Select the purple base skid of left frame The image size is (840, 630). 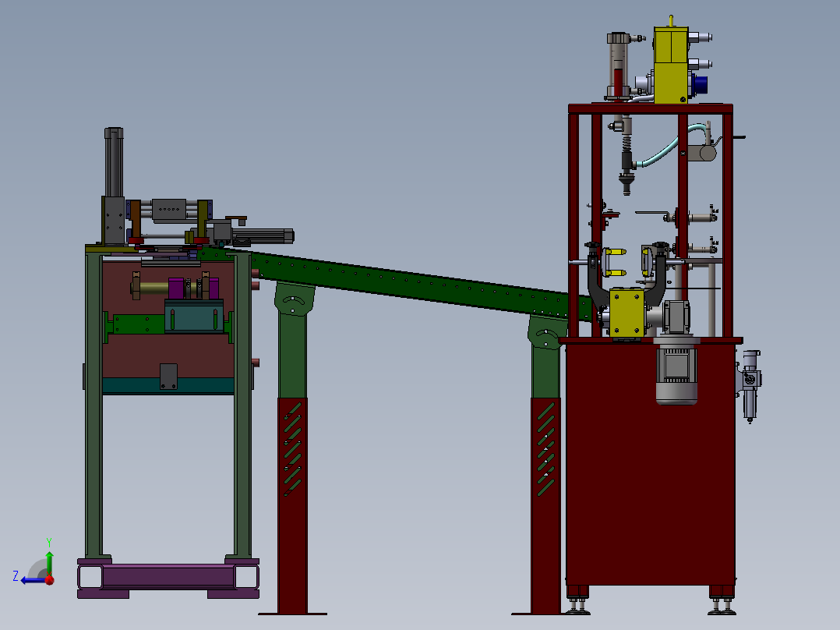(x=168, y=578)
